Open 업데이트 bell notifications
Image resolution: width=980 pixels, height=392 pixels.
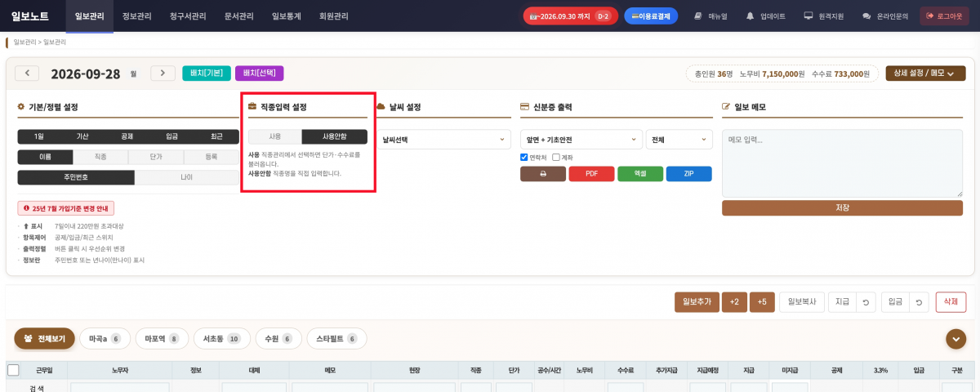click(x=765, y=16)
